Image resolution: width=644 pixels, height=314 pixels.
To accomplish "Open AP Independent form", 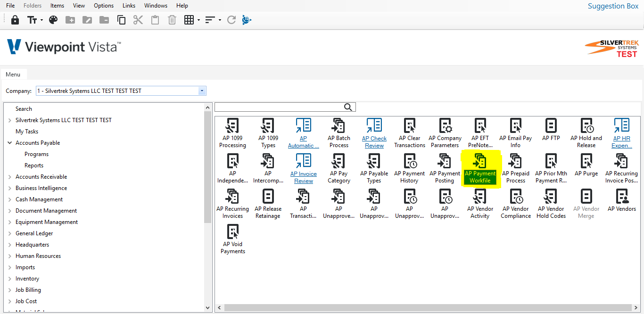I will tap(232, 169).
